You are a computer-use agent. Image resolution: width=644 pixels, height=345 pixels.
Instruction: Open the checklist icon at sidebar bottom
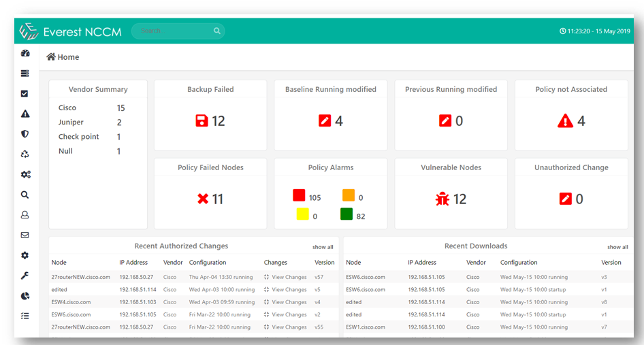25,316
